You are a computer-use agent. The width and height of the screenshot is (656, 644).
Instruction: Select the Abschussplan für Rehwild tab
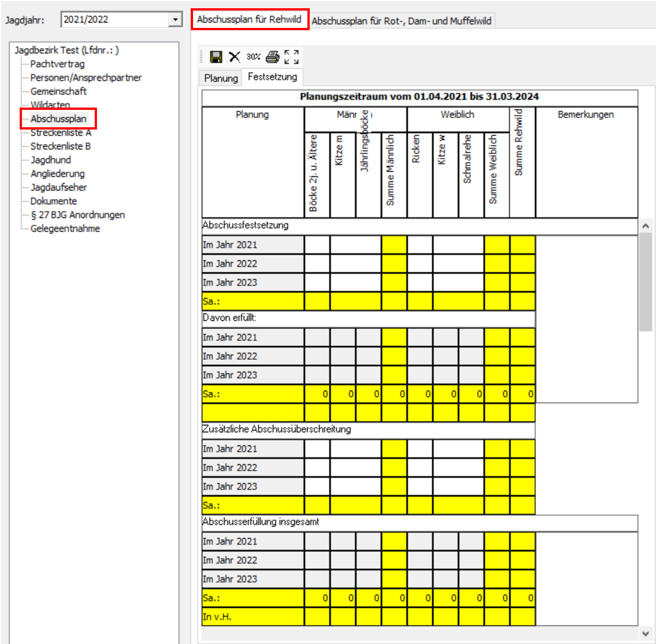coord(249,20)
